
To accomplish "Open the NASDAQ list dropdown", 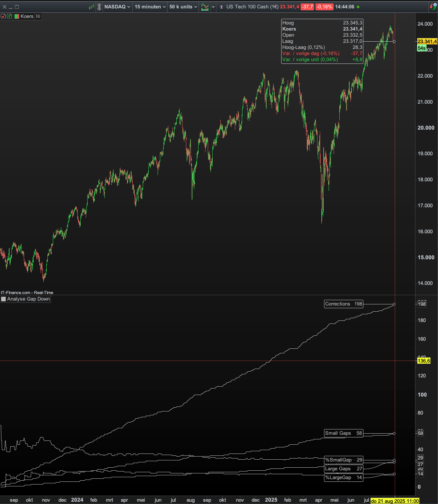I will (x=117, y=7).
